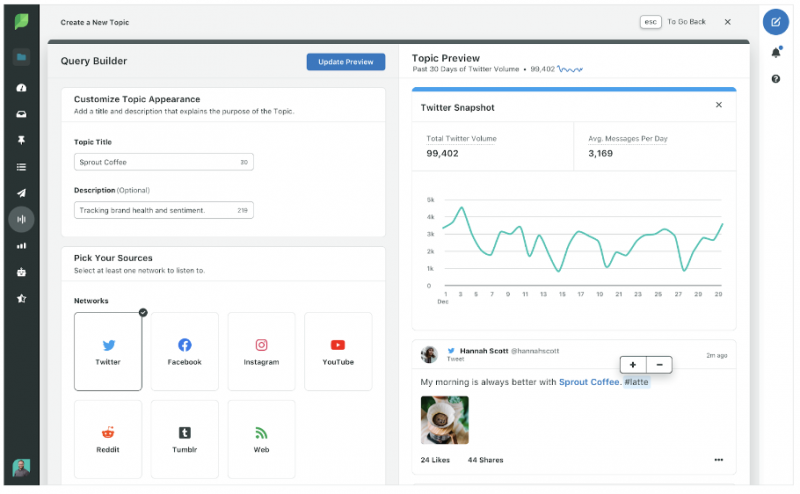The width and height of the screenshot is (800, 494).
Task: Click Sprout Coffee highlighted in tweet
Action: (590, 382)
